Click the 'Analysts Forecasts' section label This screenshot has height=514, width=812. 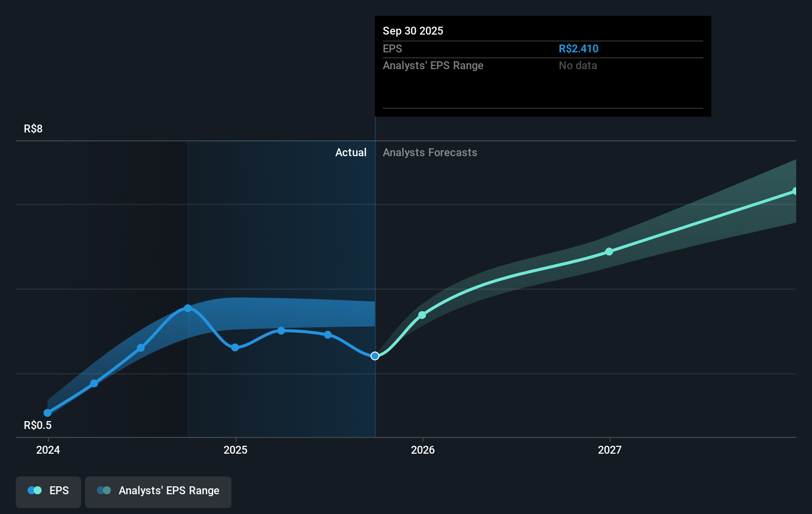430,152
